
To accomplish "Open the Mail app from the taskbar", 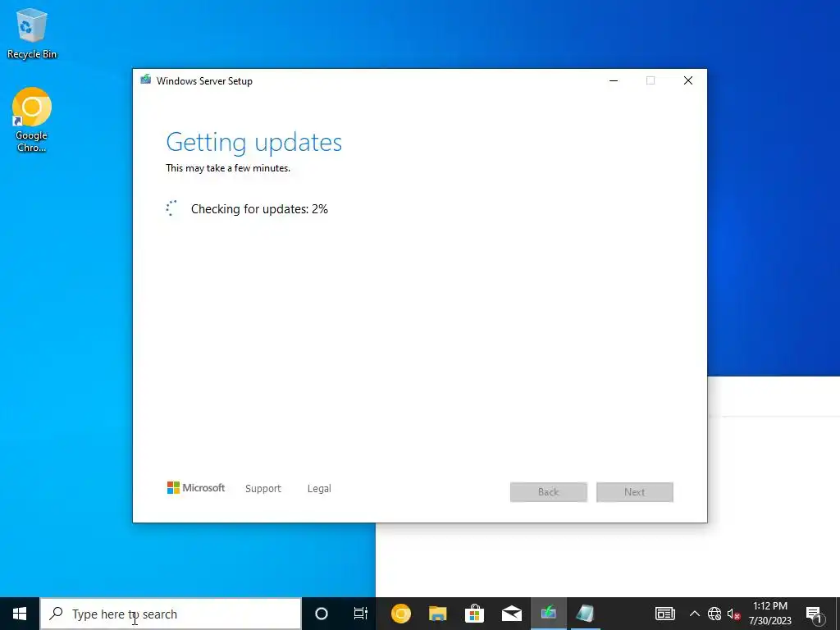I will [x=512, y=614].
